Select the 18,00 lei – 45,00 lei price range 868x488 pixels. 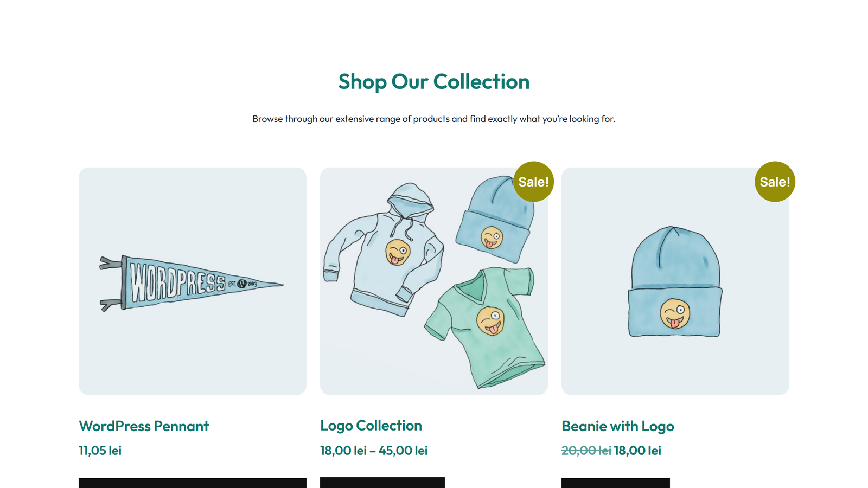(373, 450)
